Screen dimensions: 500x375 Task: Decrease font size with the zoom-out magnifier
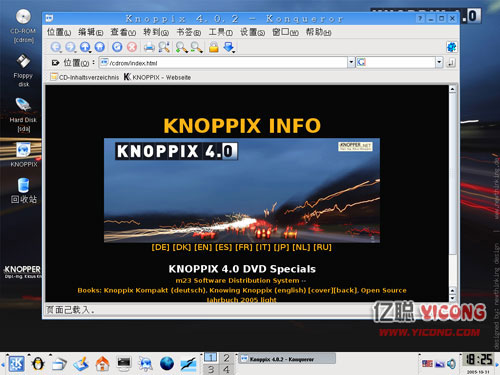point(197,47)
